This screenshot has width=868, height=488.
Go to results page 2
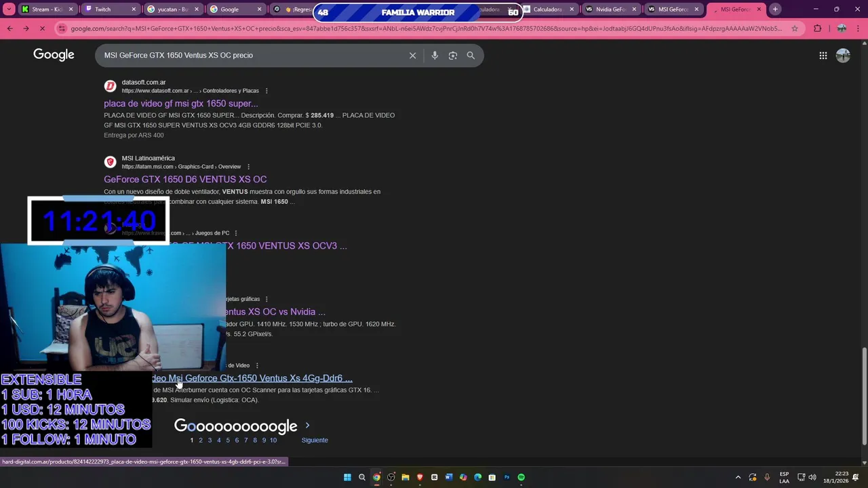201,441
